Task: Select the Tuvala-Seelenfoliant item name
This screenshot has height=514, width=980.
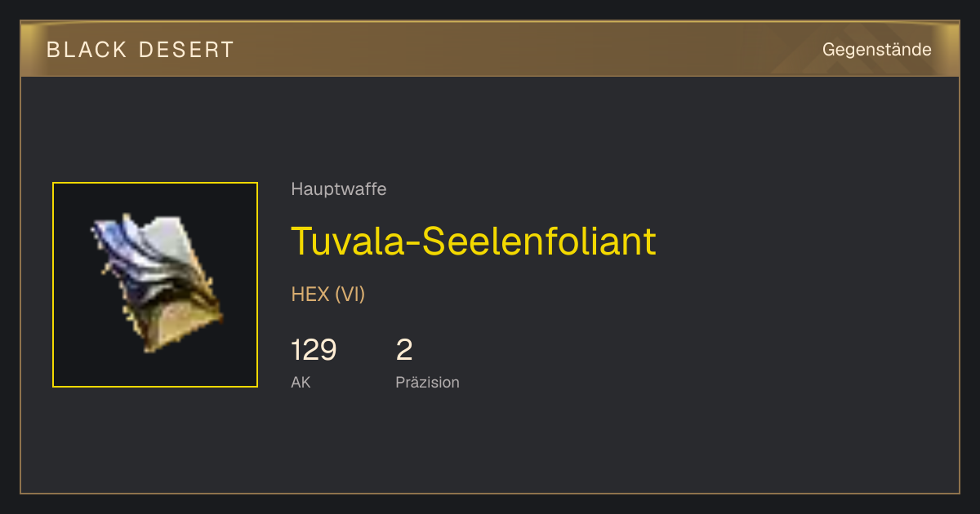Action: pos(474,241)
